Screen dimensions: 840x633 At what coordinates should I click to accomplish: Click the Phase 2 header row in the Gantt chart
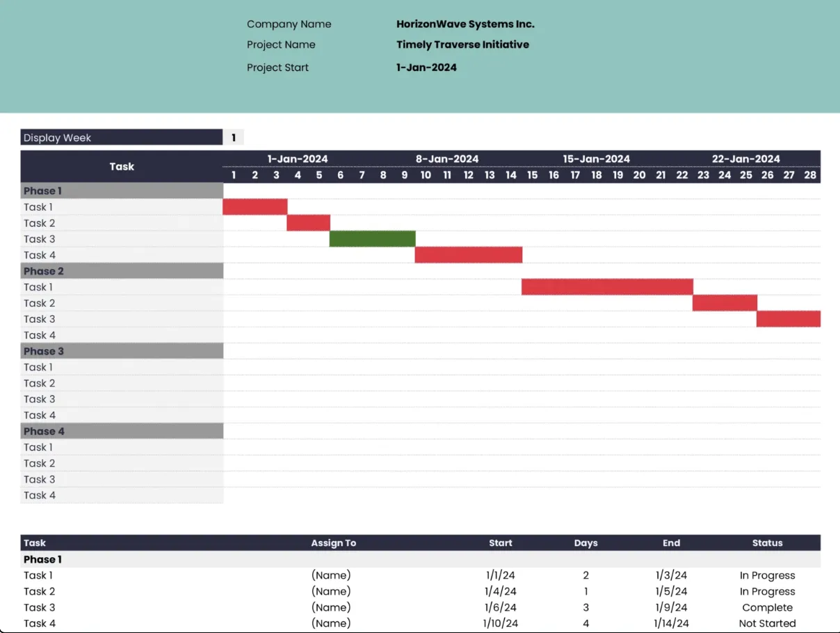(122, 271)
